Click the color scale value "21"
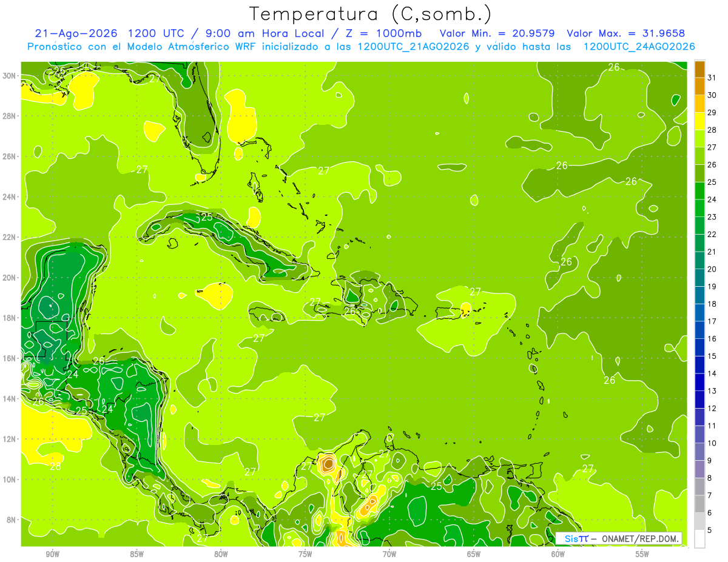Screen dimensions: 728x562 [x=712, y=252]
